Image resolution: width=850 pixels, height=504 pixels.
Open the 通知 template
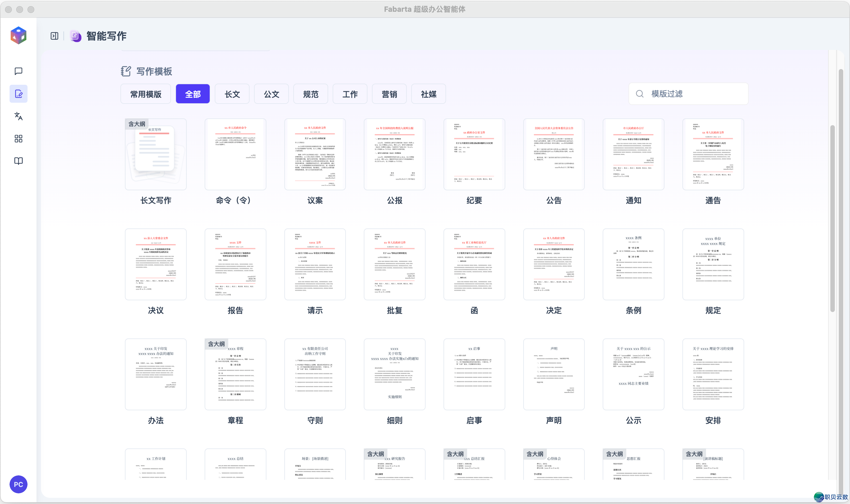point(633,154)
